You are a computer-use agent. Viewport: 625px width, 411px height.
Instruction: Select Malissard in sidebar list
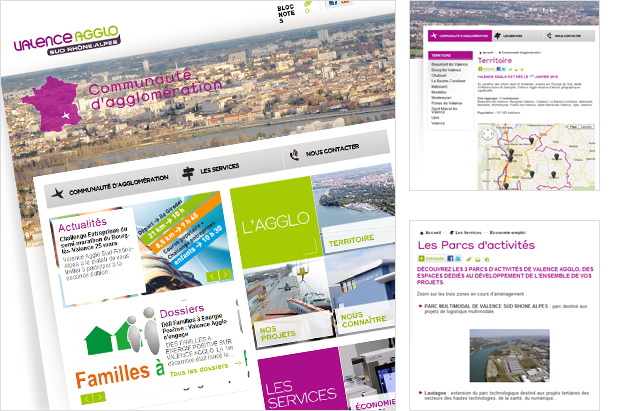[439, 87]
